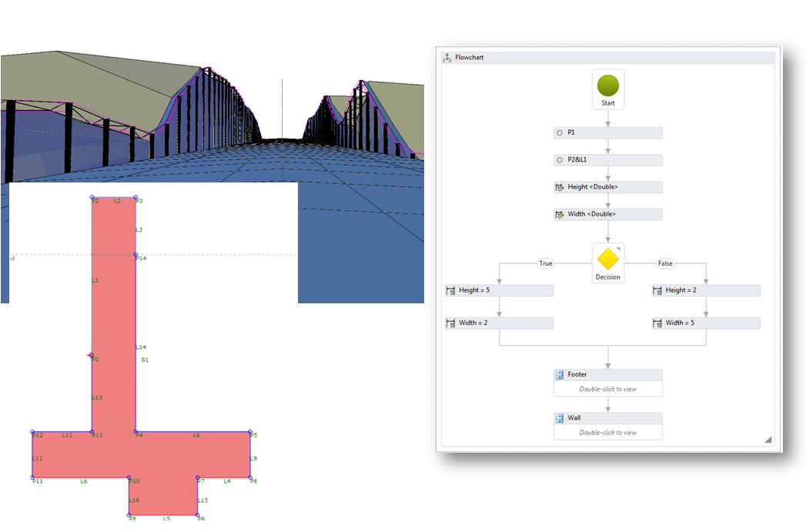Image resolution: width=806 pixels, height=532 pixels.
Task: Open Wall via Double-click to view text
Action: [607, 432]
